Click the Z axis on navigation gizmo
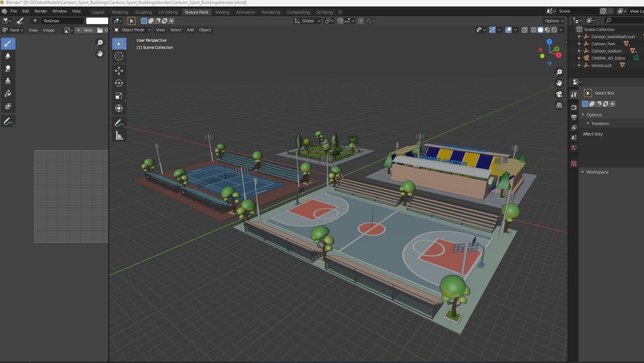This screenshot has height=363, width=644. tap(549, 42)
